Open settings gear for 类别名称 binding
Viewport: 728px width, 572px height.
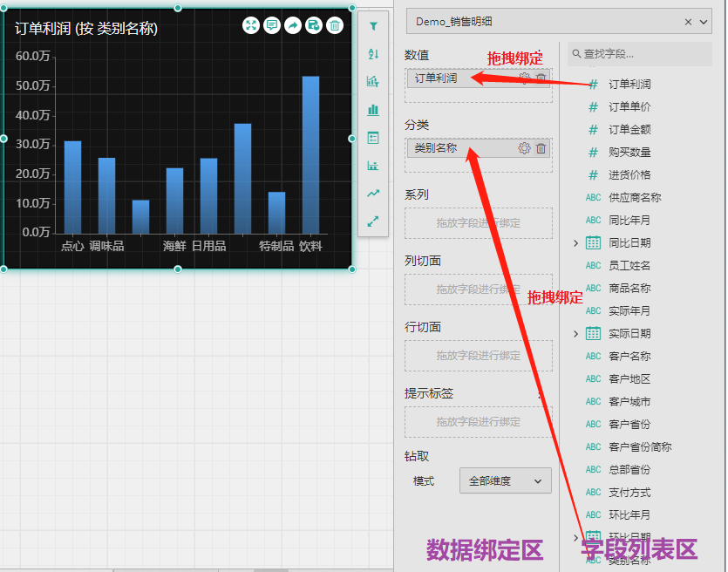pyautogui.click(x=524, y=148)
